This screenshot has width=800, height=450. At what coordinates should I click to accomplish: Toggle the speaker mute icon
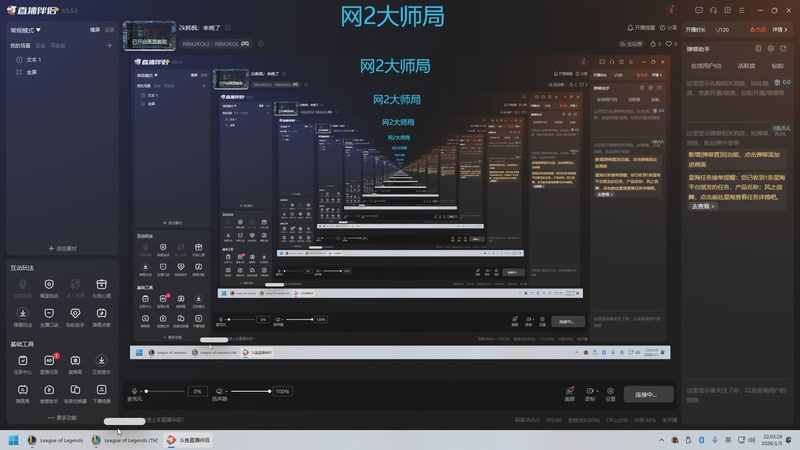tap(219, 391)
